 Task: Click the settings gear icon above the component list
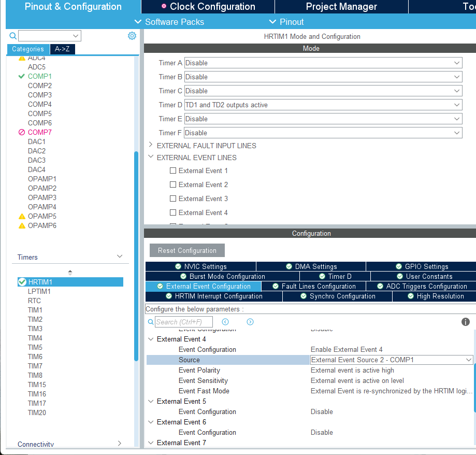coord(132,35)
